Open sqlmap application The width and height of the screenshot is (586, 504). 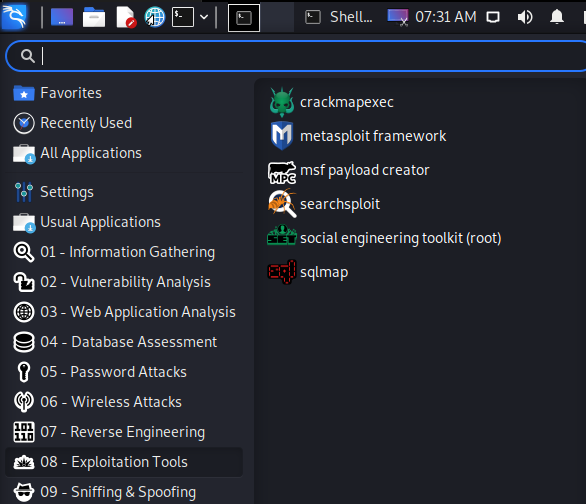(x=308, y=272)
